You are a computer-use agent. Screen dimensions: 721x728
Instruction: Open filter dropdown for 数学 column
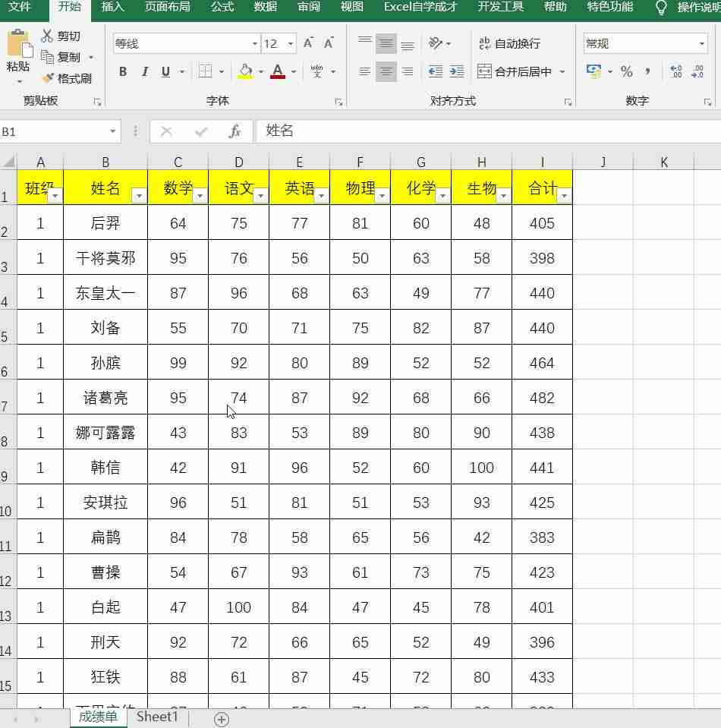200,196
